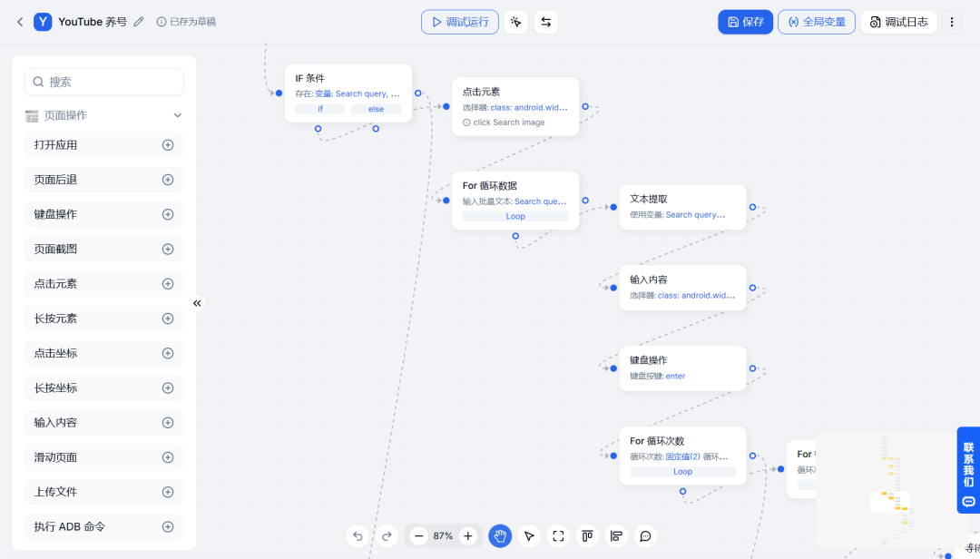980x559 pixels.
Task: Click the else branch label in the IF 条件 node
Action: (376, 109)
